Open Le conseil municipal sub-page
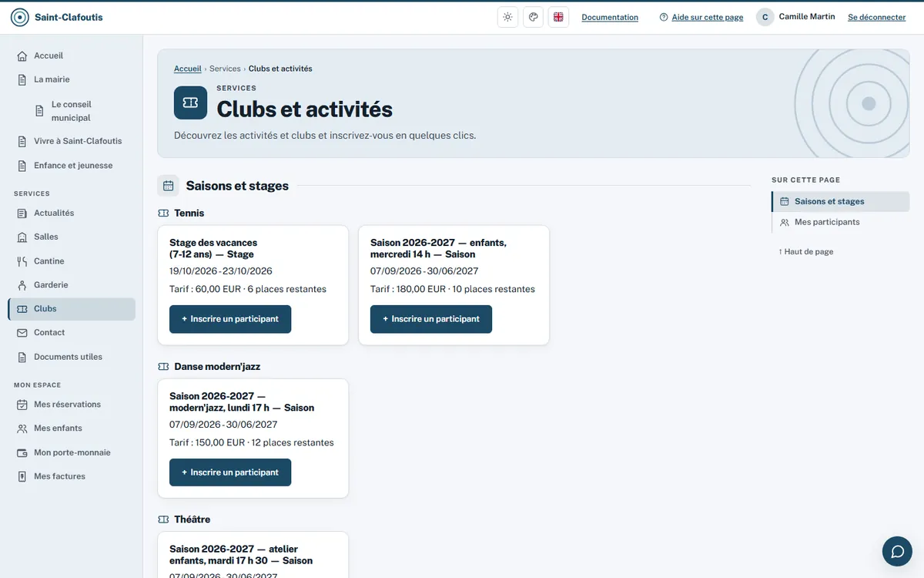 (x=81, y=111)
